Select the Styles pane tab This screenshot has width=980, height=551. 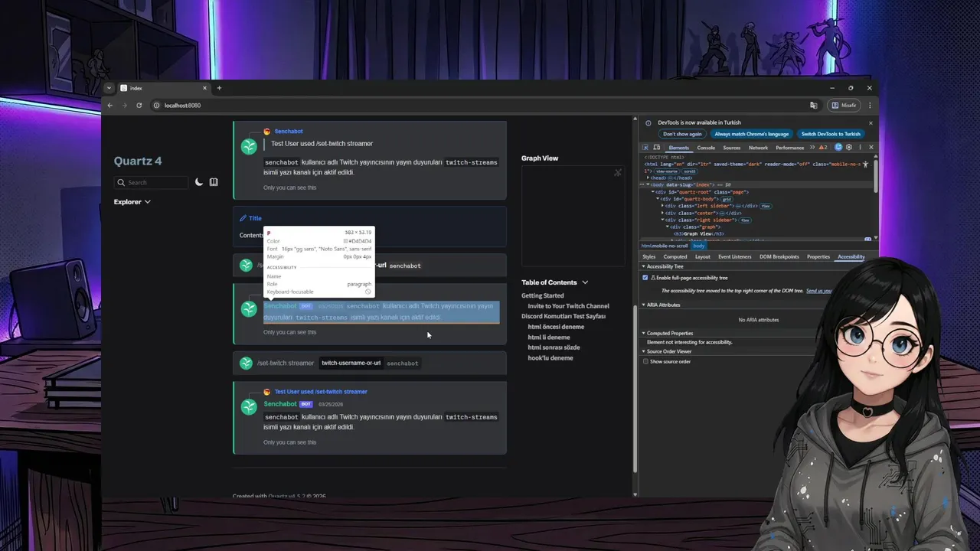[649, 257]
